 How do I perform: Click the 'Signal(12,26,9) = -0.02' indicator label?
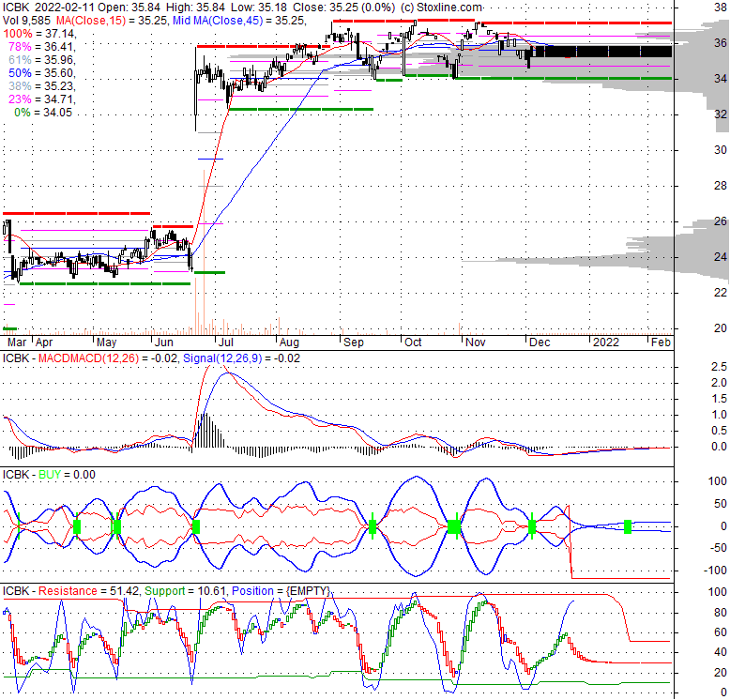coord(242,358)
